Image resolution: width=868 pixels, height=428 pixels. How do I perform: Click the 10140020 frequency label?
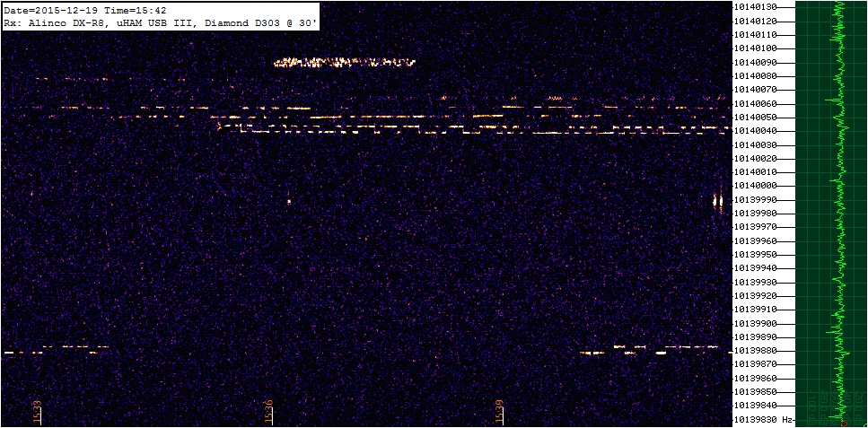tap(757, 158)
